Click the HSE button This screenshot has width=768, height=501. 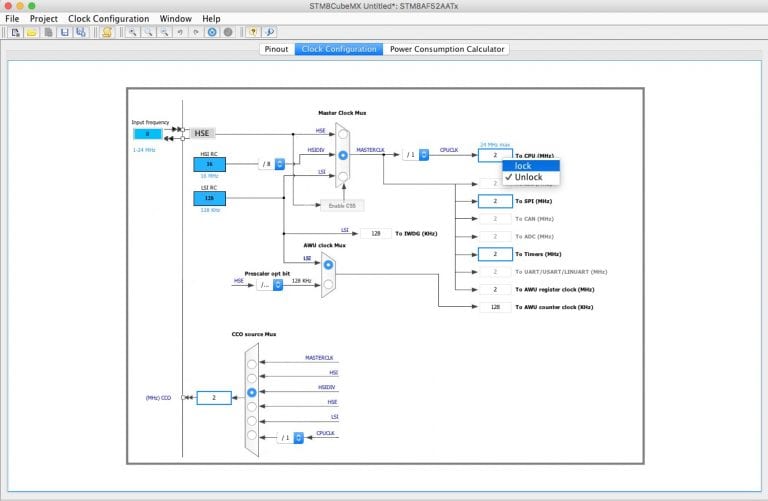coord(202,133)
